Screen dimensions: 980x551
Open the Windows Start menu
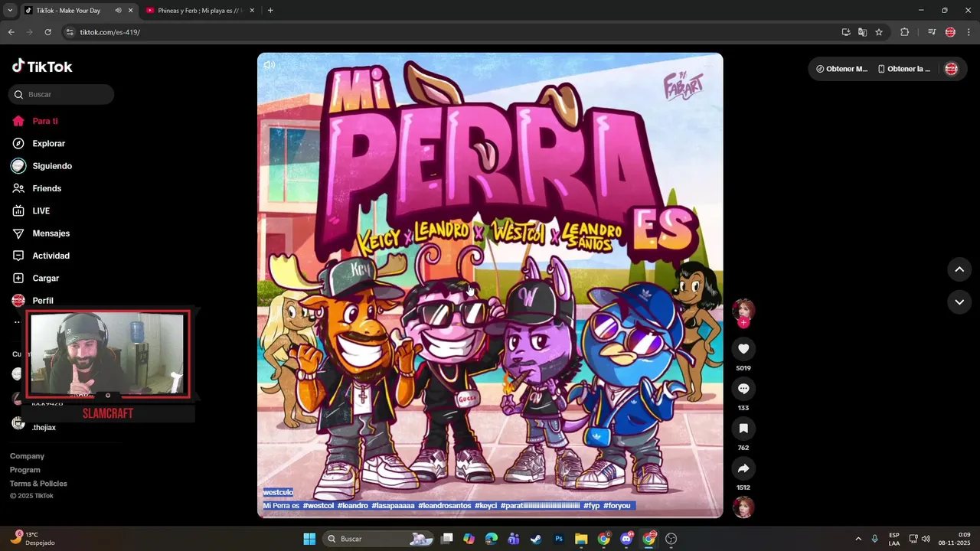click(309, 539)
